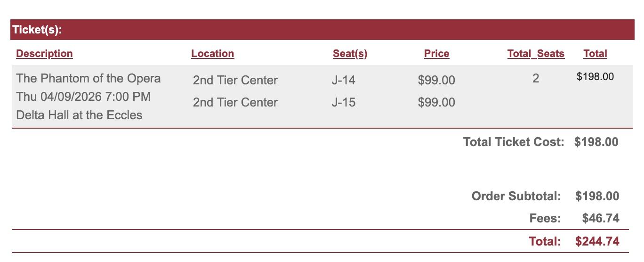
Task: Click the $99.00 price for seat J-14
Action: pyautogui.click(x=436, y=81)
